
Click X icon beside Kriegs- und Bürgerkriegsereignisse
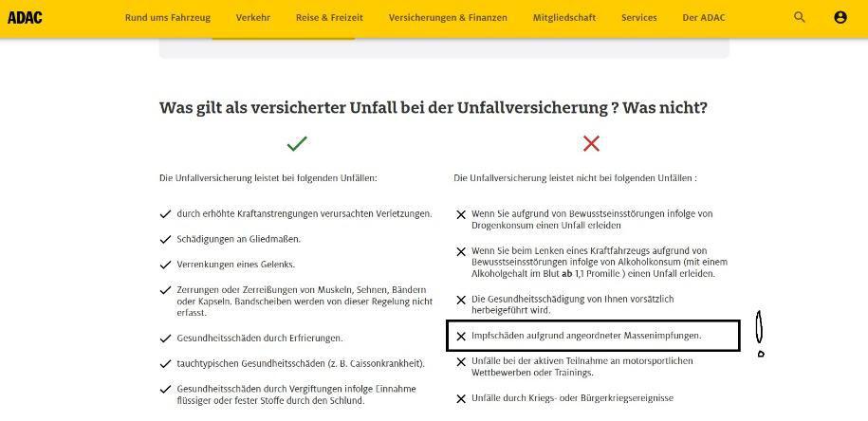461,399
